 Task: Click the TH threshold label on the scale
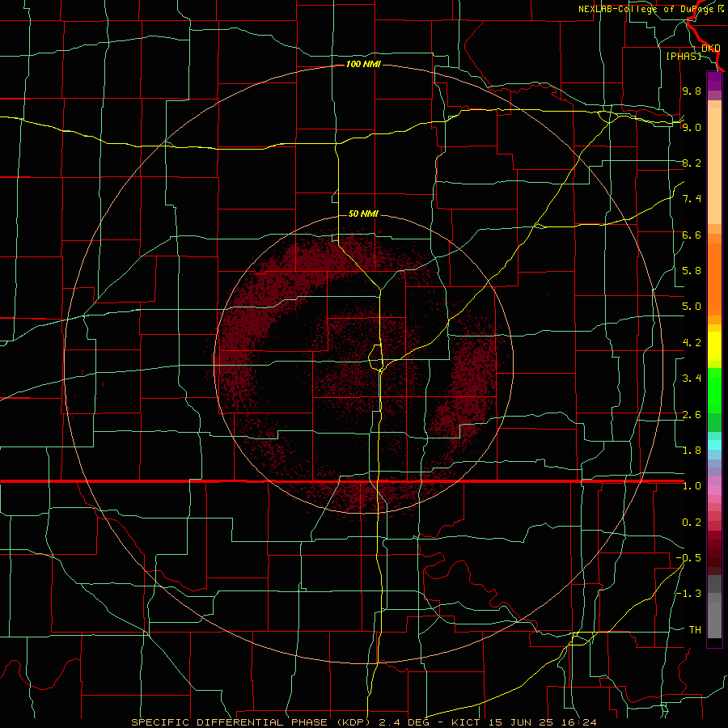tap(695, 630)
